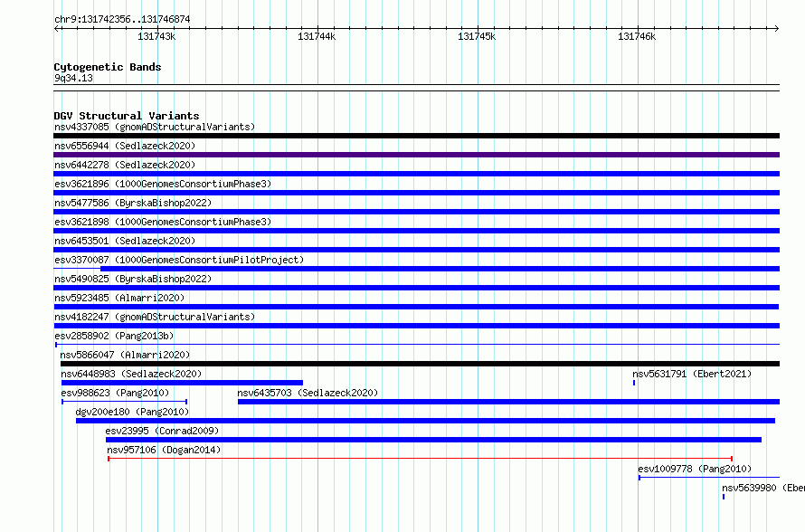The width and height of the screenshot is (805, 532).
Task: Click the small blue marker for nsv5631791
Action: click(634, 383)
